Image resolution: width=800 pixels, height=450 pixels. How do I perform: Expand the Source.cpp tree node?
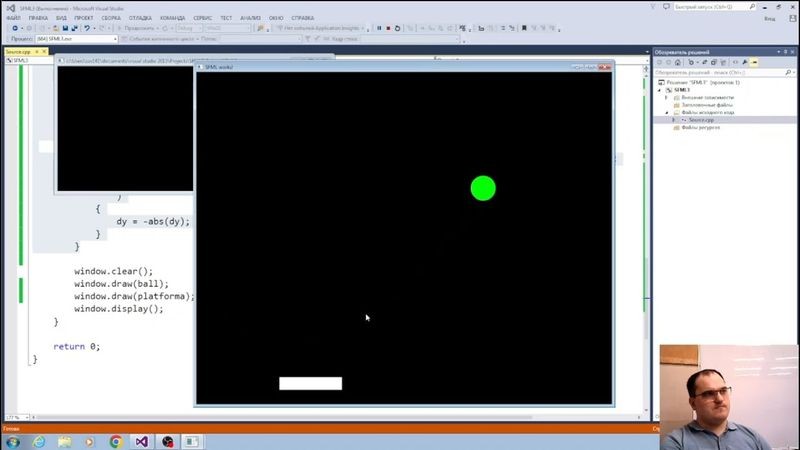click(x=674, y=120)
